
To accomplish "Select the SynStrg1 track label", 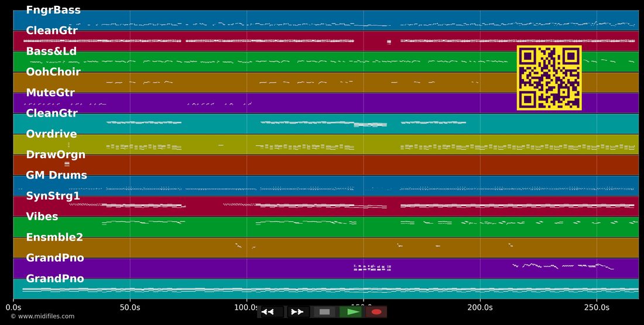I will pyautogui.click(x=53, y=196).
